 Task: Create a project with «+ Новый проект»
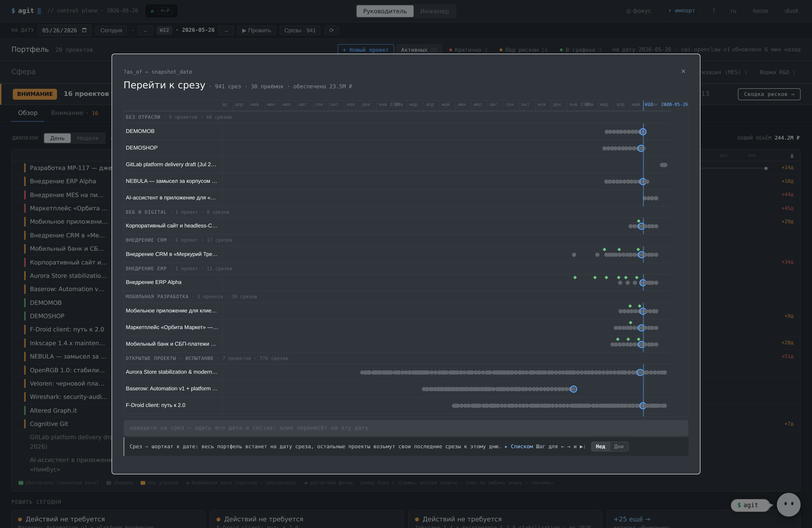tap(366, 50)
